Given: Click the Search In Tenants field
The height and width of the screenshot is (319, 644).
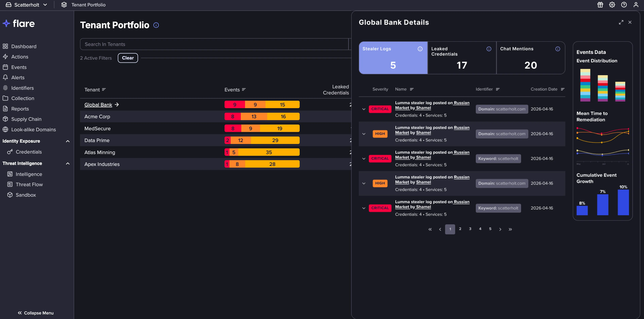Looking at the screenshot, I should (214, 44).
